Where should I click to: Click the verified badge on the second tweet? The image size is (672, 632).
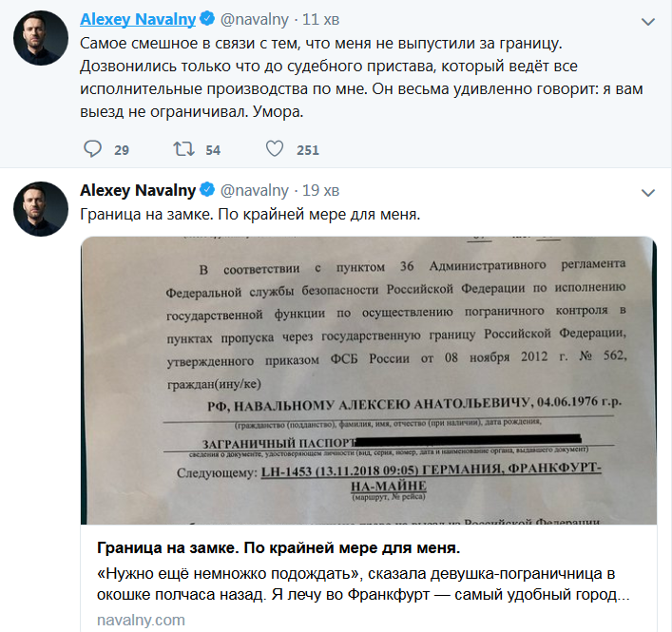[x=208, y=189]
